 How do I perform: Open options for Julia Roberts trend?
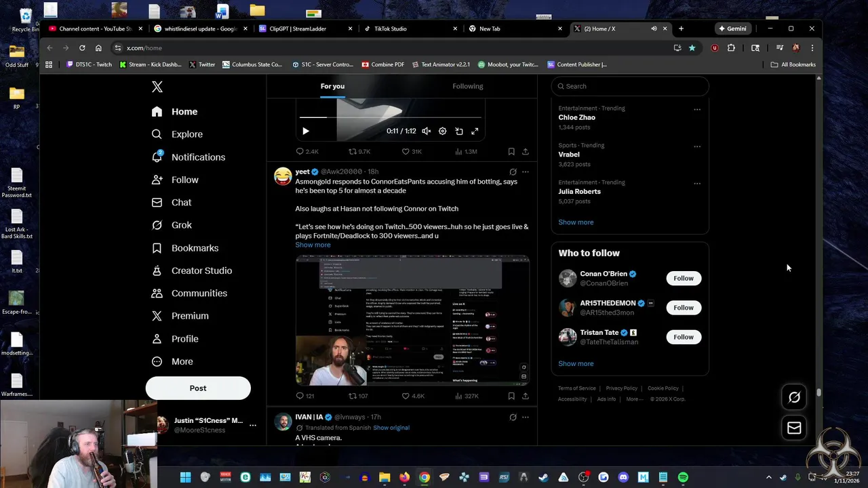(x=697, y=183)
